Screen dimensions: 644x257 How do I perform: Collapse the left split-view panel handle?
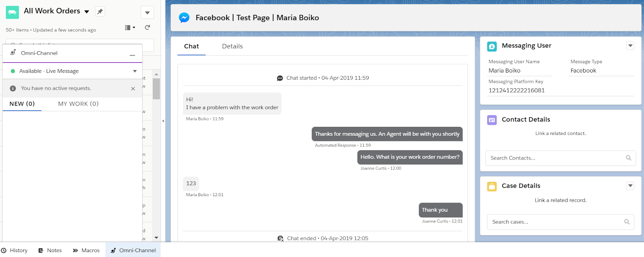pyautogui.click(x=163, y=121)
